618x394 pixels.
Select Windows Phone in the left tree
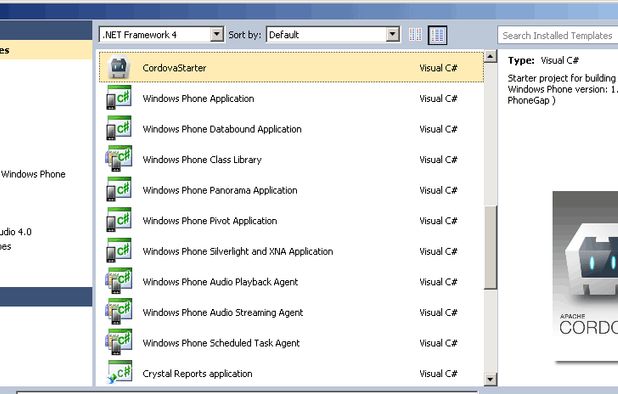(x=33, y=174)
